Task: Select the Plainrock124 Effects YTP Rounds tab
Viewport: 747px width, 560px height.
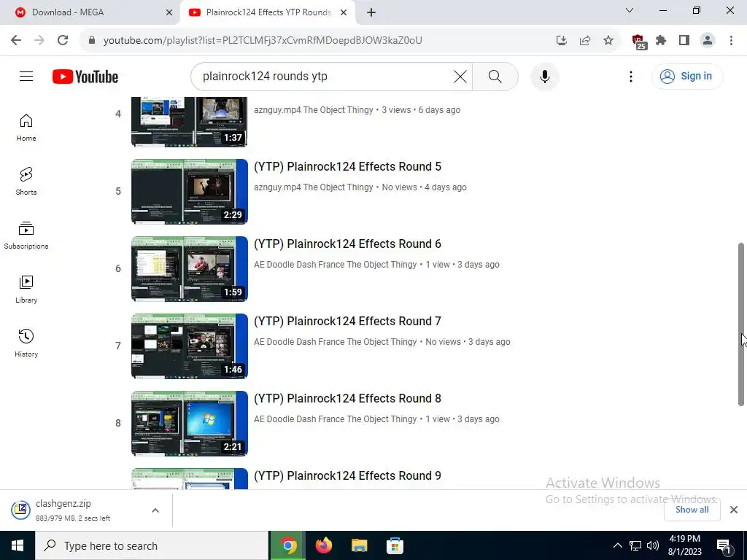Action: [268, 12]
